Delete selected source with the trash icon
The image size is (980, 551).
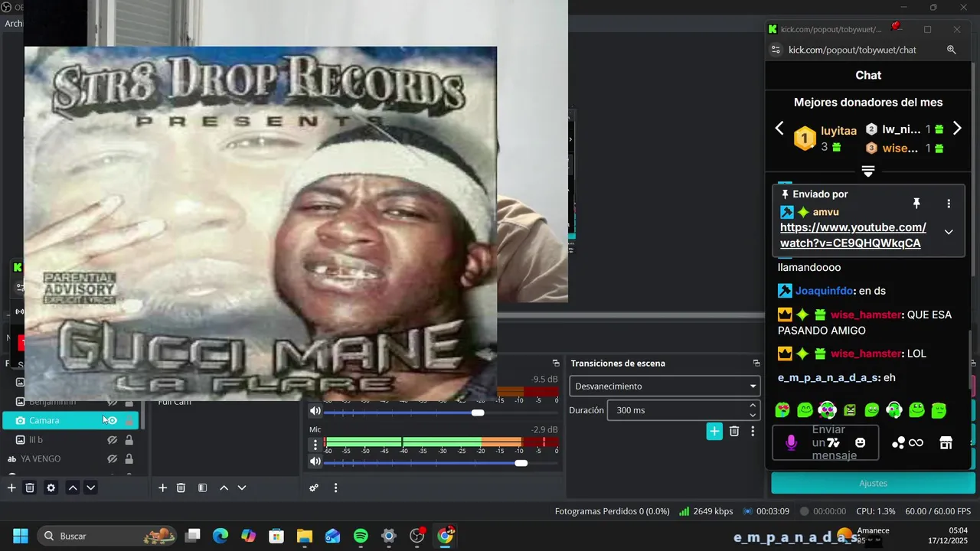30,487
